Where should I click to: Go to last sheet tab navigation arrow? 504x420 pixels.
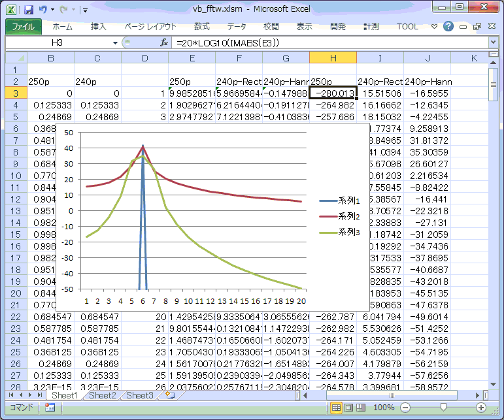tap(40, 395)
